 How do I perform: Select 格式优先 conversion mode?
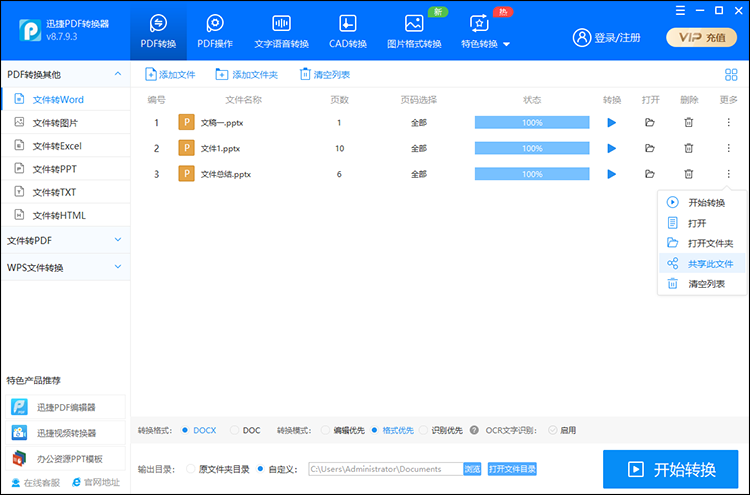click(375, 430)
